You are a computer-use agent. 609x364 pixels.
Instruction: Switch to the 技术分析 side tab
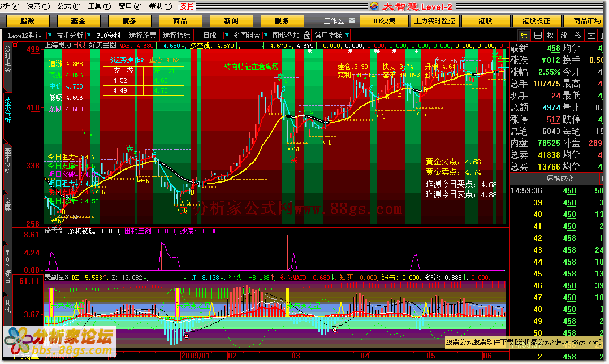click(7, 110)
